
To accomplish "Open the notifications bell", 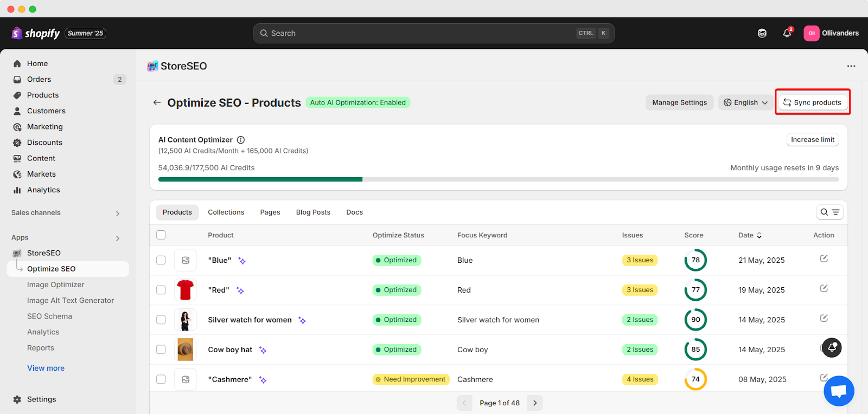I will pyautogui.click(x=787, y=33).
